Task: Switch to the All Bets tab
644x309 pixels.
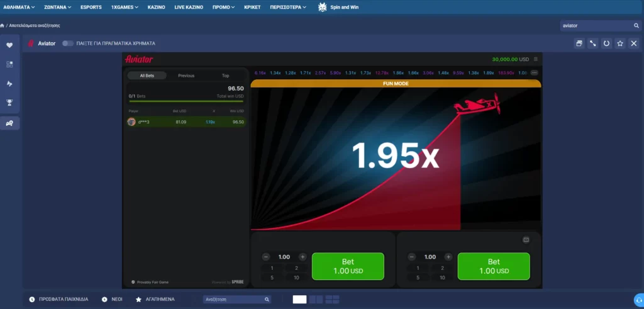Action: click(147, 76)
